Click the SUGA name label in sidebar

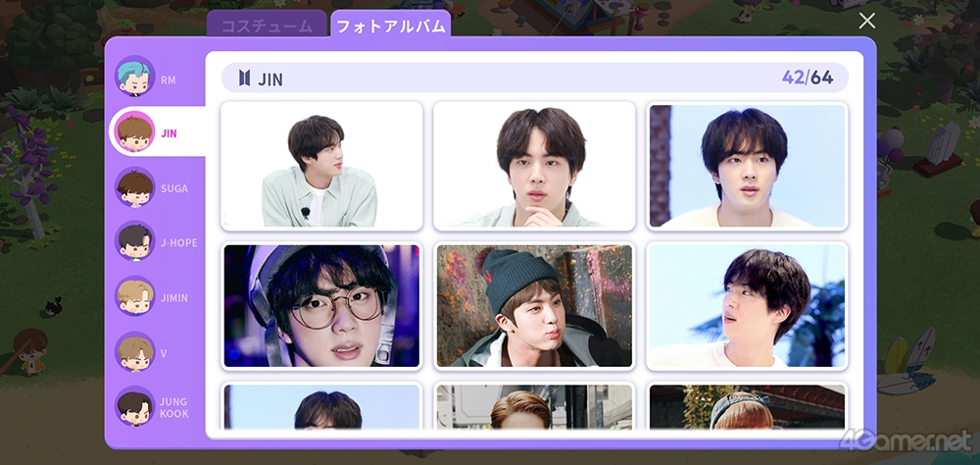174,188
